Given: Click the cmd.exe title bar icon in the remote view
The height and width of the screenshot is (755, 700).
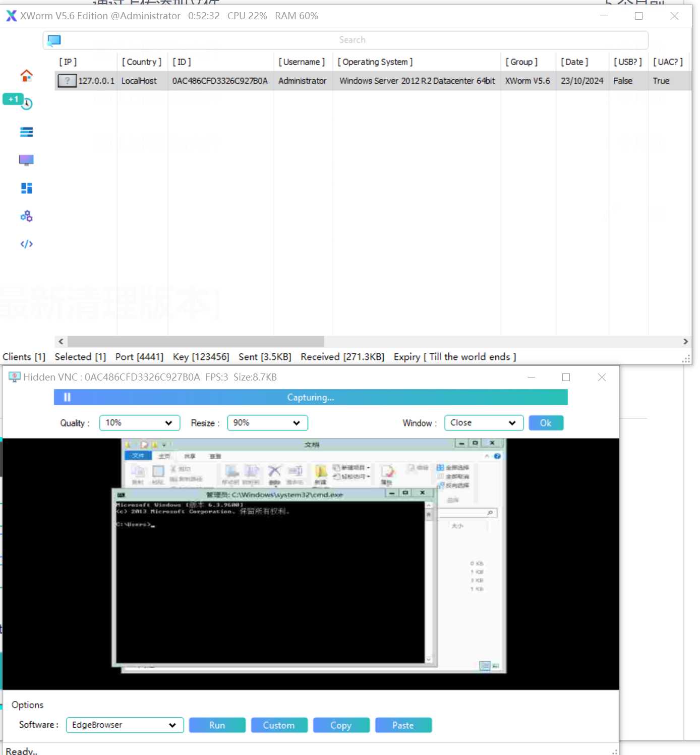Looking at the screenshot, I should point(121,495).
